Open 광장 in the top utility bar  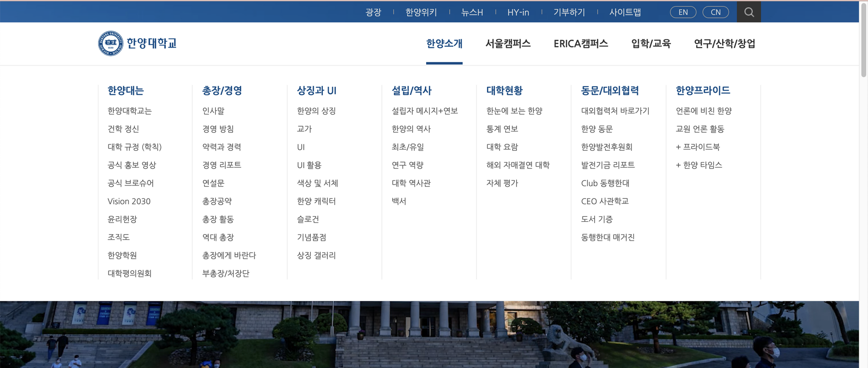373,12
